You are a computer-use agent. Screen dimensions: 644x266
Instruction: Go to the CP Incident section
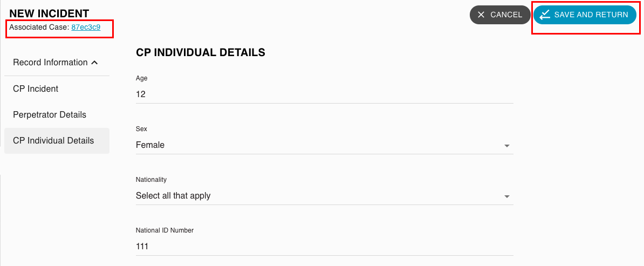click(x=57, y=89)
